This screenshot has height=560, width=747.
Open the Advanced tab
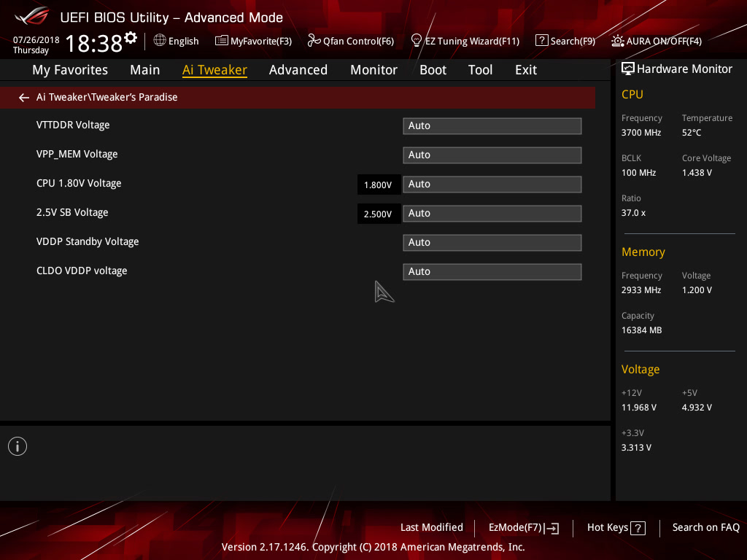coord(298,70)
